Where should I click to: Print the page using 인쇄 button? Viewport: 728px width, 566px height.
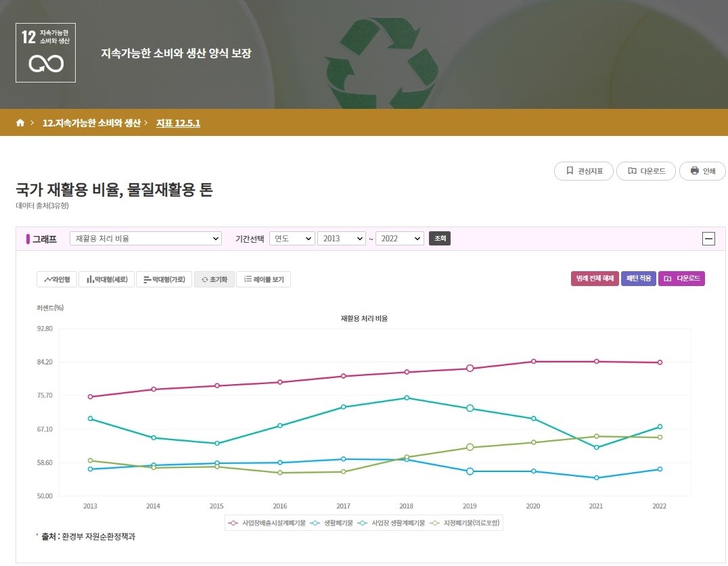pyautogui.click(x=702, y=171)
